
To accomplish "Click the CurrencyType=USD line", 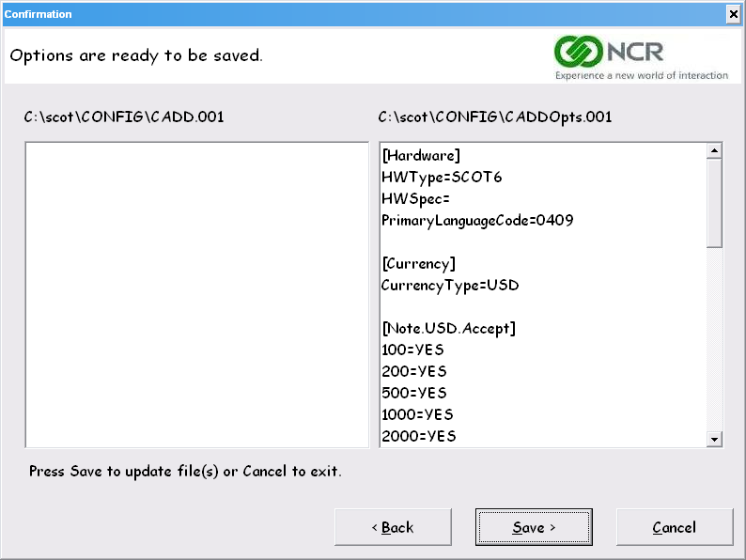I will [450, 285].
